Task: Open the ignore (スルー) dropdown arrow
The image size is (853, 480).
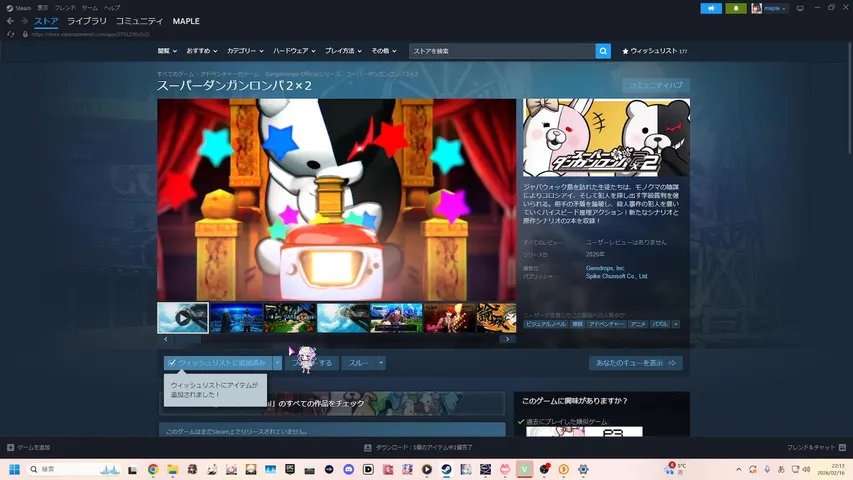Action: coord(381,362)
